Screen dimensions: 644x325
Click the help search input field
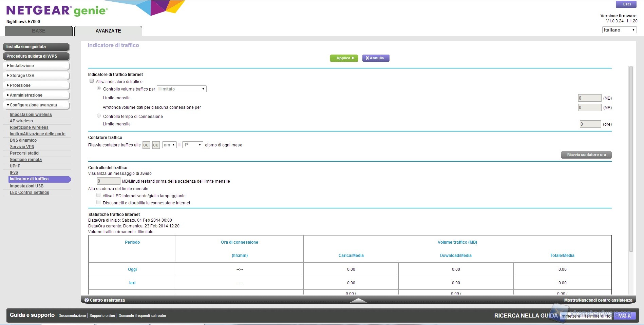pyautogui.click(x=585, y=316)
